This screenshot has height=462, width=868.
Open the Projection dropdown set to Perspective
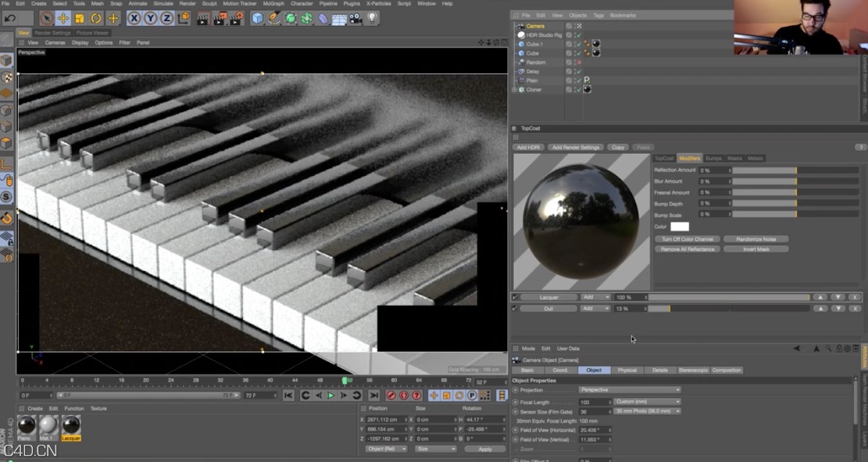point(629,390)
